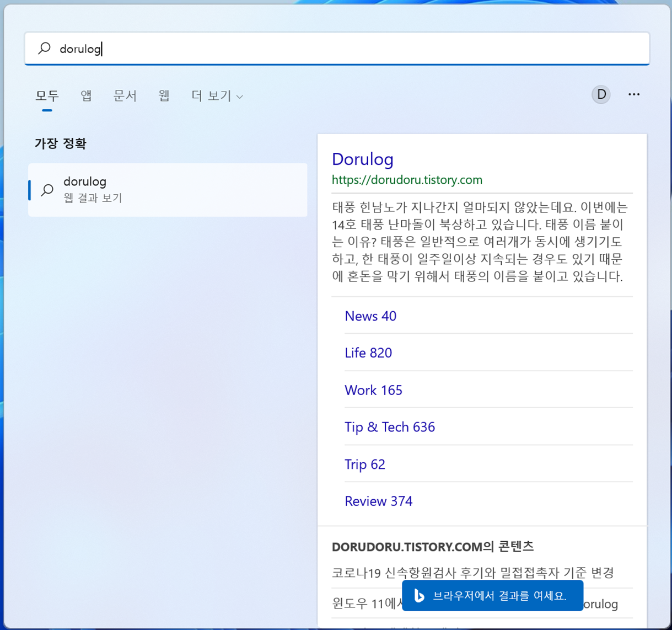Screen dimensions: 672x630
Task: Open the Work 165 link
Action: tap(373, 390)
